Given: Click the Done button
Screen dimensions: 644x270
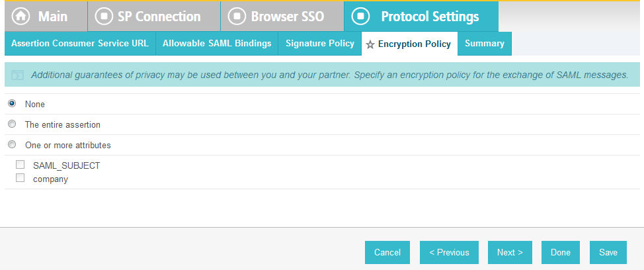Looking at the screenshot, I should pos(561,252).
